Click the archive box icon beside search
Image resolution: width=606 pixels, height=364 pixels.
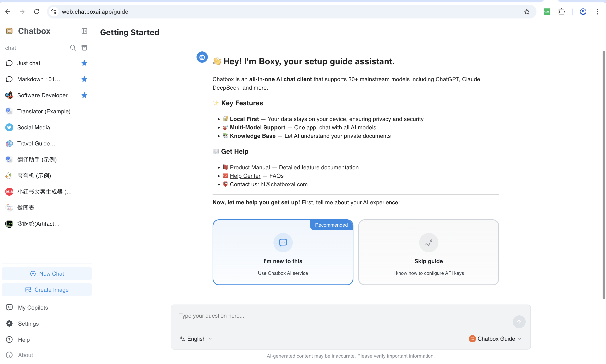tap(84, 48)
